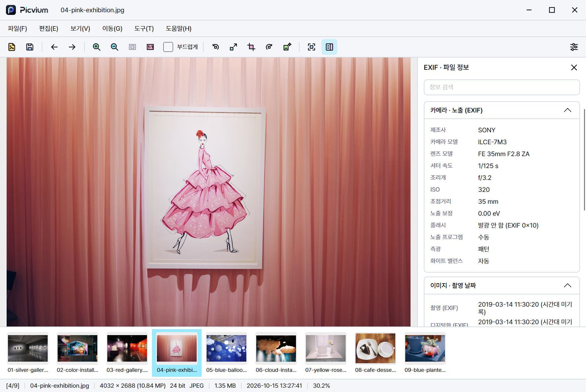
Task: Click the 정보 검색 search field
Action: pyautogui.click(x=502, y=87)
